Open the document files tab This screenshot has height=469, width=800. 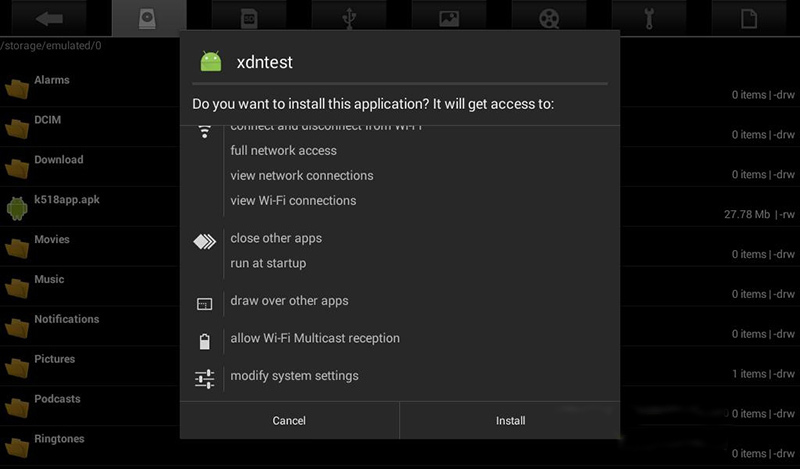click(x=749, y=18)
